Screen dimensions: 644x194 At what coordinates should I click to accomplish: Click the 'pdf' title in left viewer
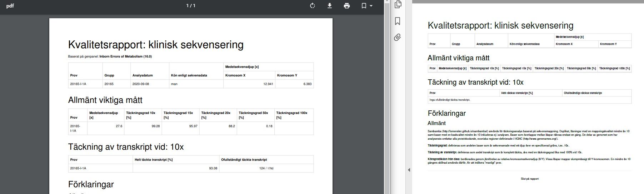tap(10, 6)
